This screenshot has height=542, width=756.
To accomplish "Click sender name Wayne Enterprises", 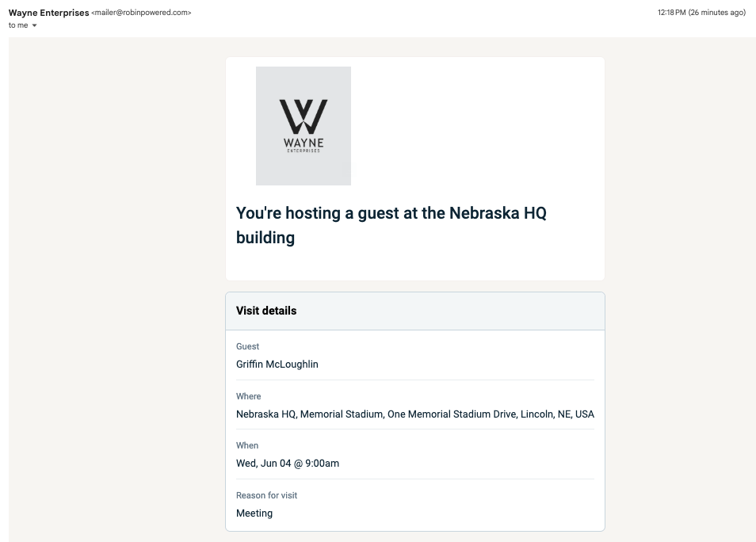I will click(x=48, y=13).
